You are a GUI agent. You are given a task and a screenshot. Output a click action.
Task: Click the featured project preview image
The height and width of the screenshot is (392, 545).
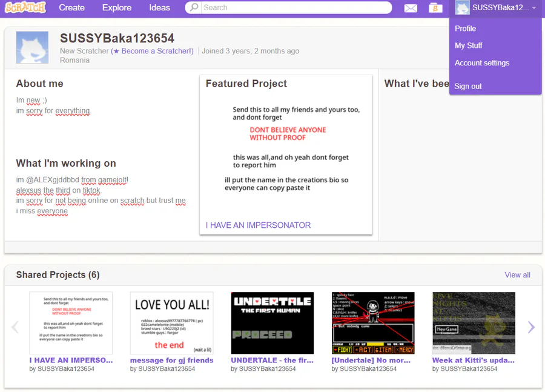point(286,154)
